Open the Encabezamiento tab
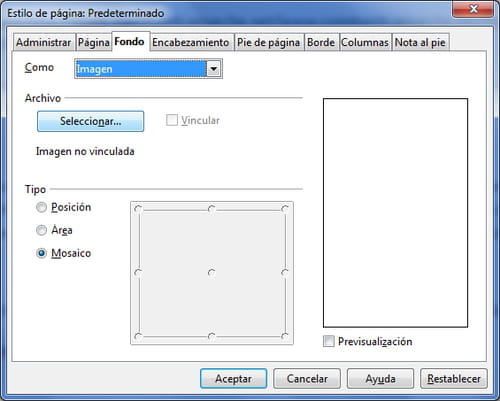The width and height of the screenshot is (500, 401). click(191, 43)
